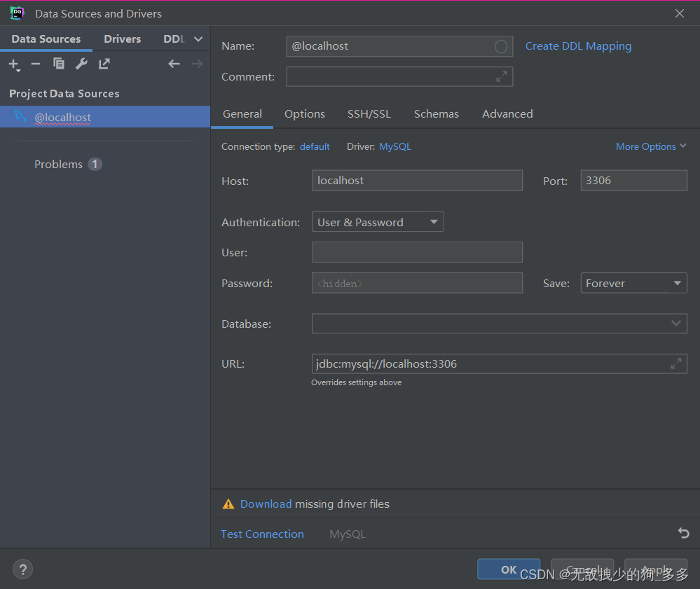Click the Project Data Sources heading
Image resolution: width=700 pixels, height=589 pixels.
click(x=64, y=94)
